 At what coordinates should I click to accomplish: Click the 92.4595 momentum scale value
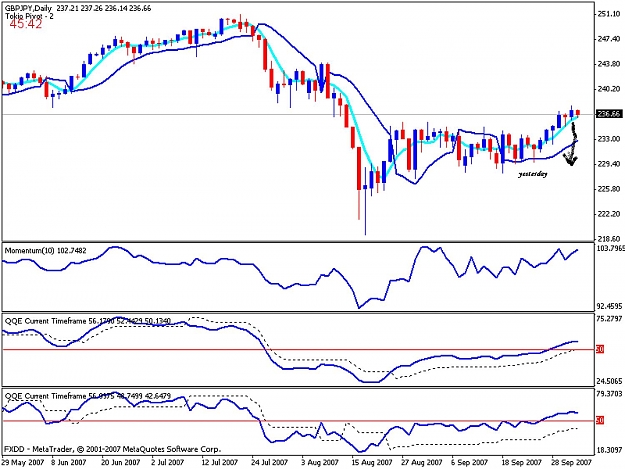click(x=609, y=306)
